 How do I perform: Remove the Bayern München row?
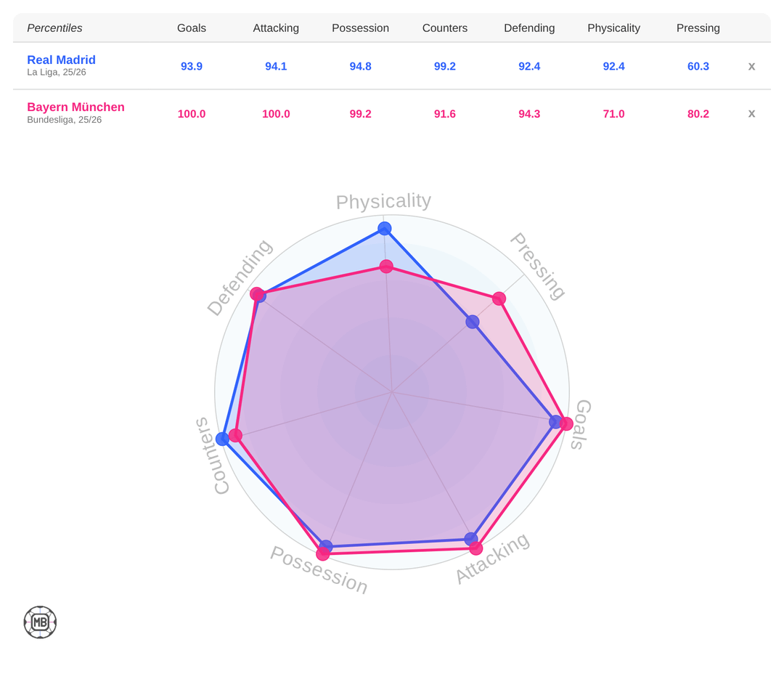[x=751, y=113]
